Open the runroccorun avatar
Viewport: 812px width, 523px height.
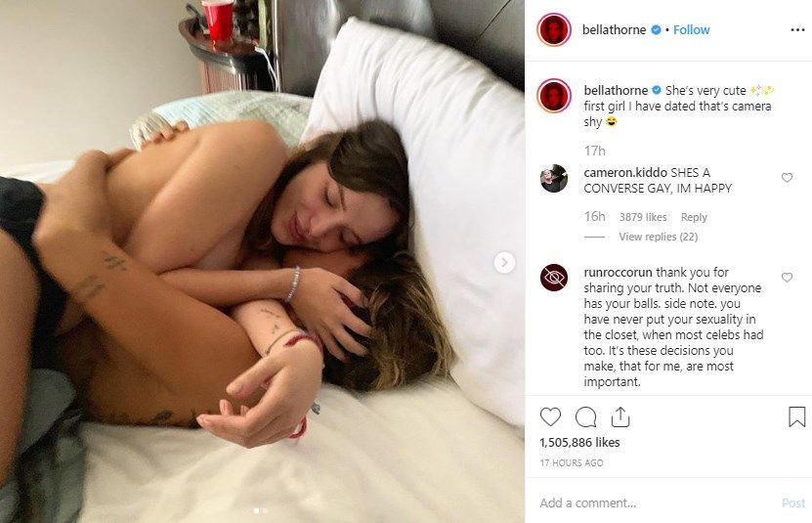pos(554,278)
